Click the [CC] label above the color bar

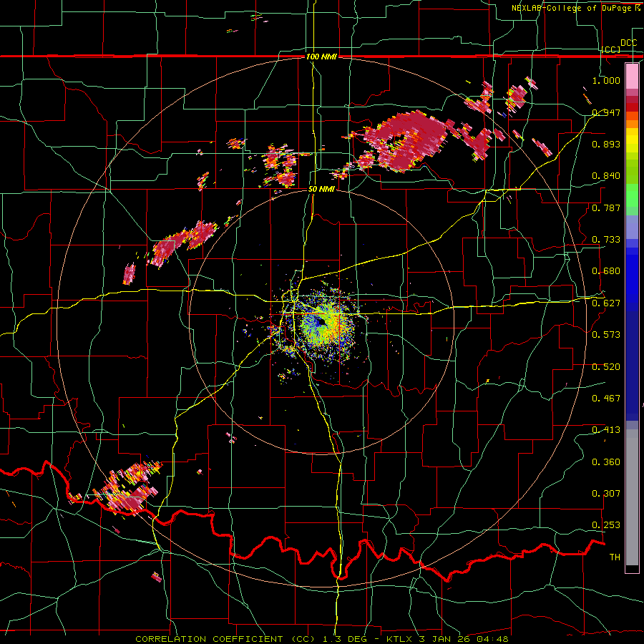(611, 49)
